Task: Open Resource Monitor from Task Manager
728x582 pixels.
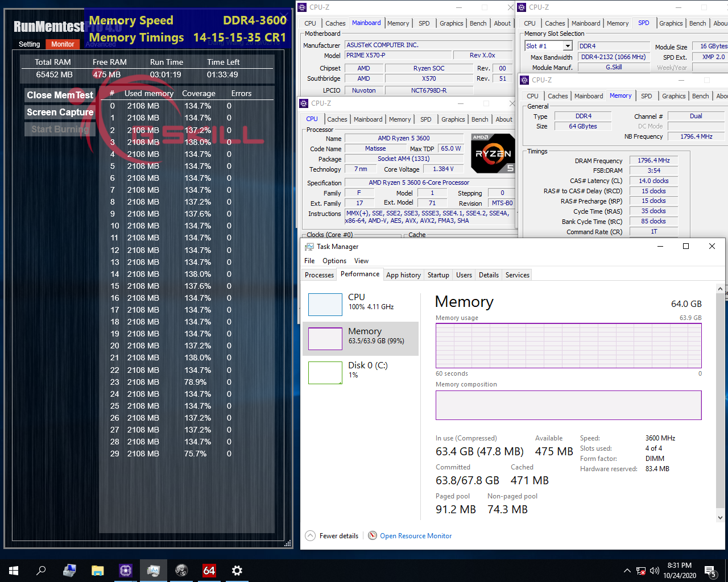Action: tap(416, 535)
